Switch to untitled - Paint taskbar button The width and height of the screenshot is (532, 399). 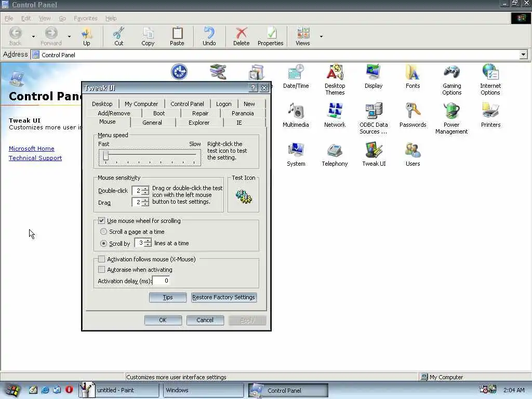point(119,390)
